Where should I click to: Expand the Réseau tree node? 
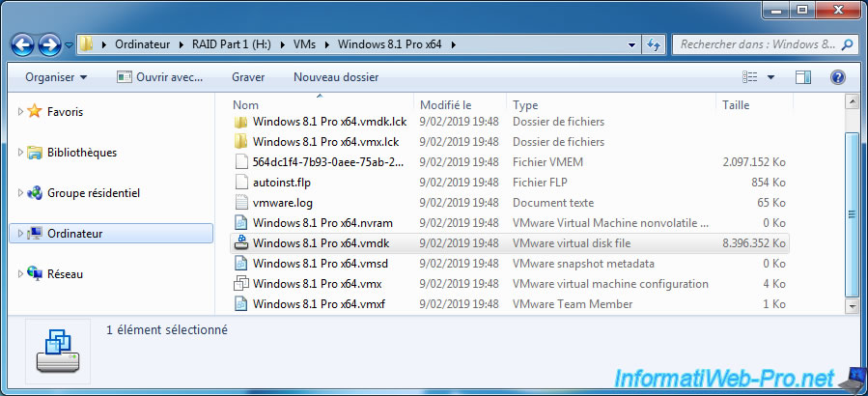[20, 274]
